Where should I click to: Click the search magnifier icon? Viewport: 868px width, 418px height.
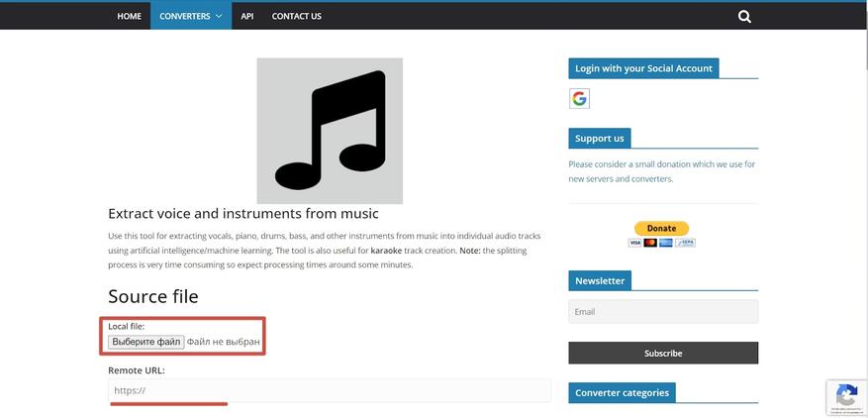pos(744,16)
